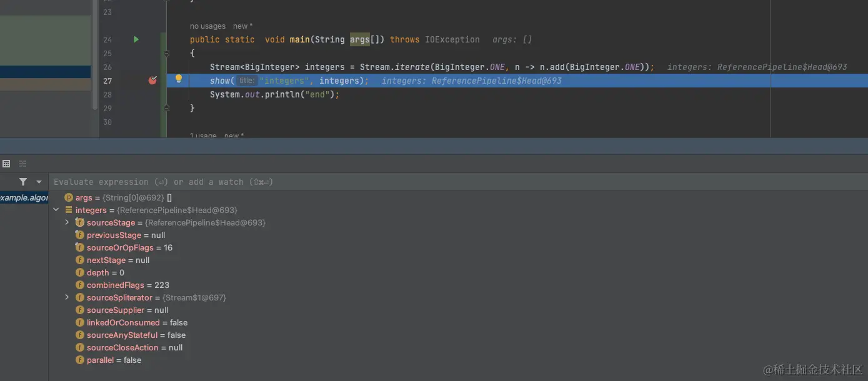Click highlighted args parameter in main signature
Screen dimensions: 868x381
point(360,39)
